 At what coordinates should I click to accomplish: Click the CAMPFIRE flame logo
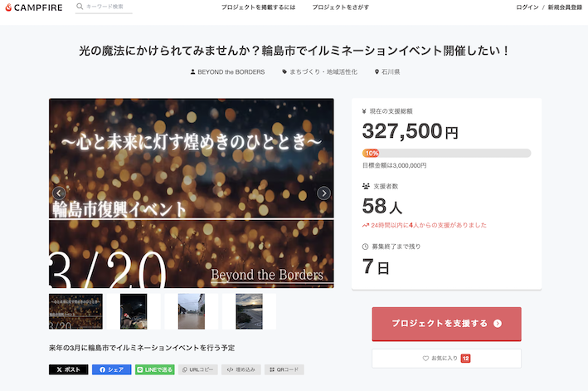coord(8,7)
